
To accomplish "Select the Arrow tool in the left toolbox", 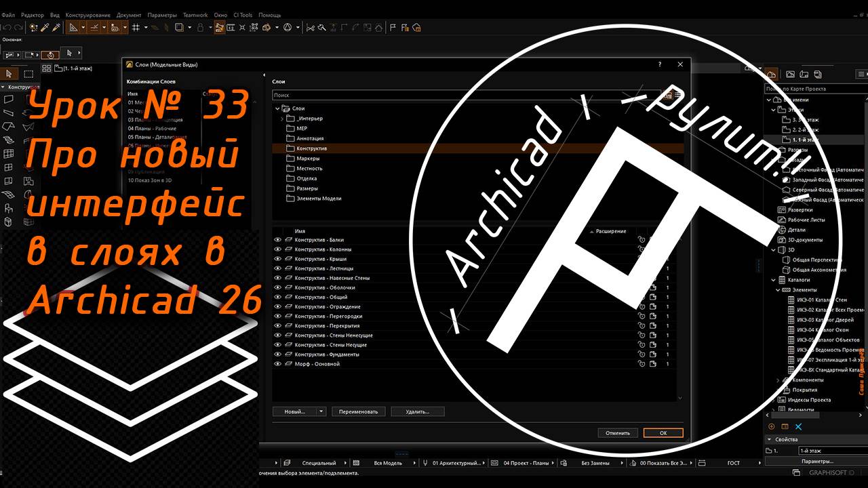I will [x=9, y=73].
